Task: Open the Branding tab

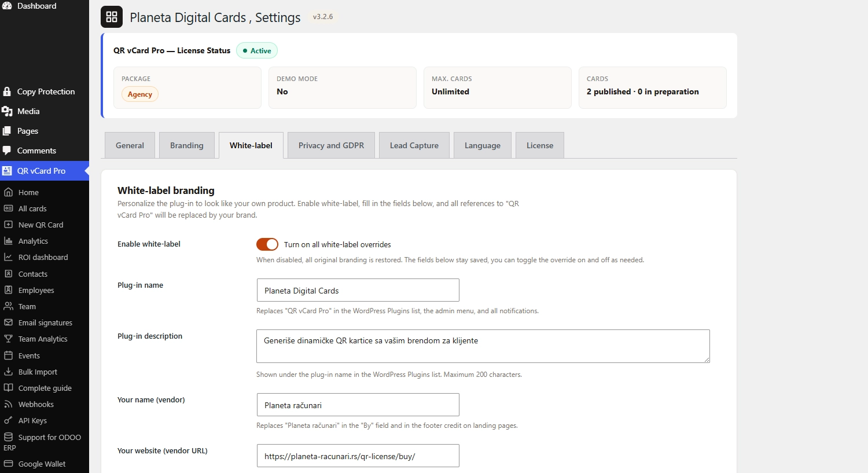Action: coord(187,145)
